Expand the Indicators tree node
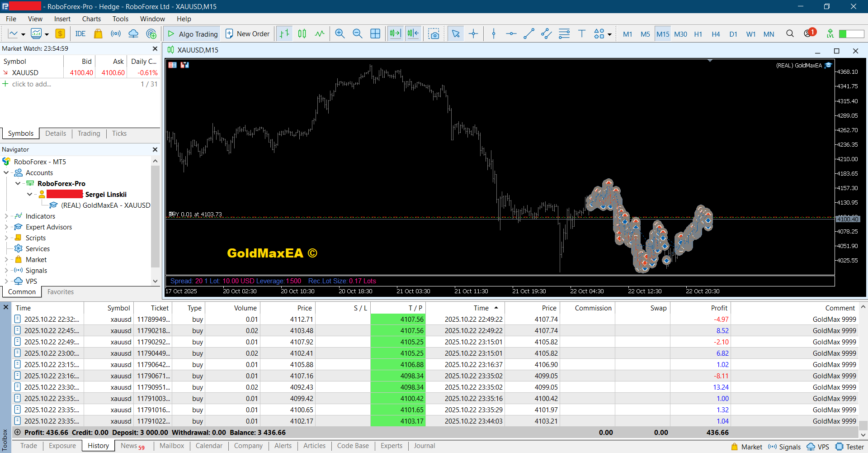 pos(6,216)
